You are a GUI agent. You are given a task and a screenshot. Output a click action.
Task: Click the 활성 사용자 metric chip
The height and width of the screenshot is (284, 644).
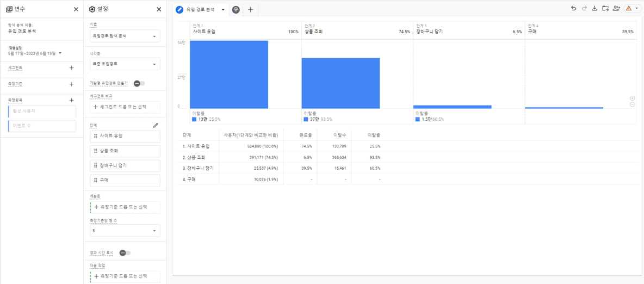42,112
